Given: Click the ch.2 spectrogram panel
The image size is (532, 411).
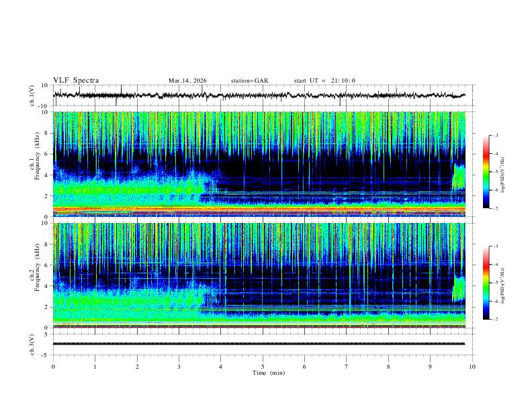Looking at the screenshot, I should click(259, 275).
